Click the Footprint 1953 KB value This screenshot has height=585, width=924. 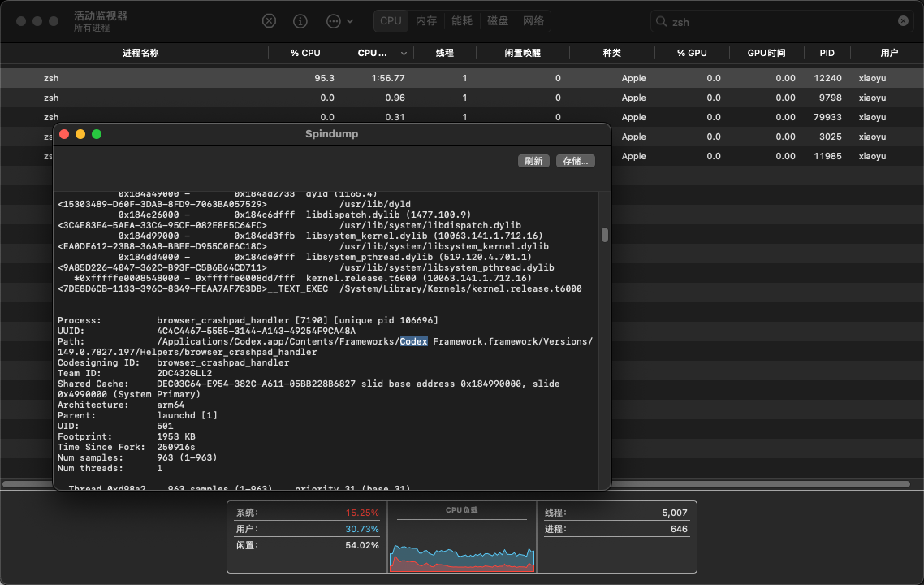click(175, 437)
